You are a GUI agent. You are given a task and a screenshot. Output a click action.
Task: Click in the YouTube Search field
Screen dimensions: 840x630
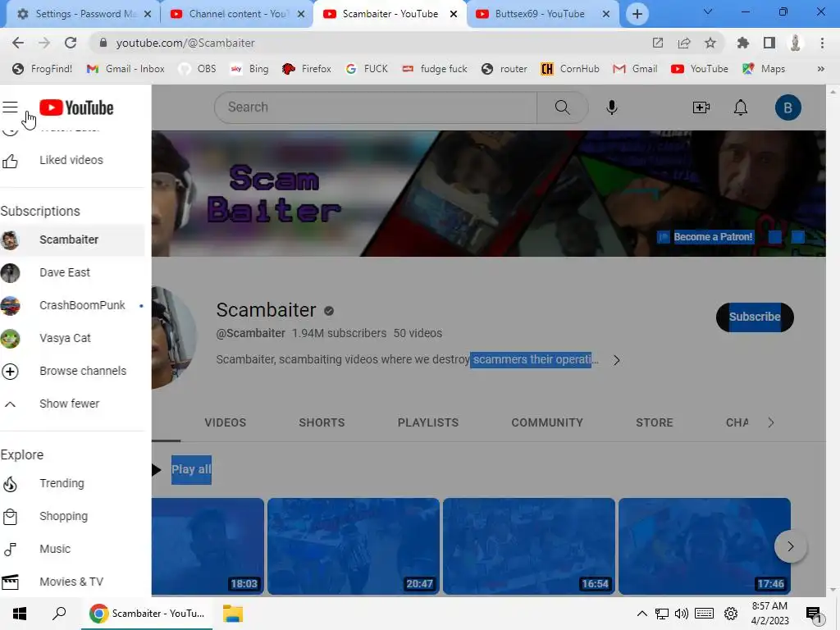[x=376, y=107]
